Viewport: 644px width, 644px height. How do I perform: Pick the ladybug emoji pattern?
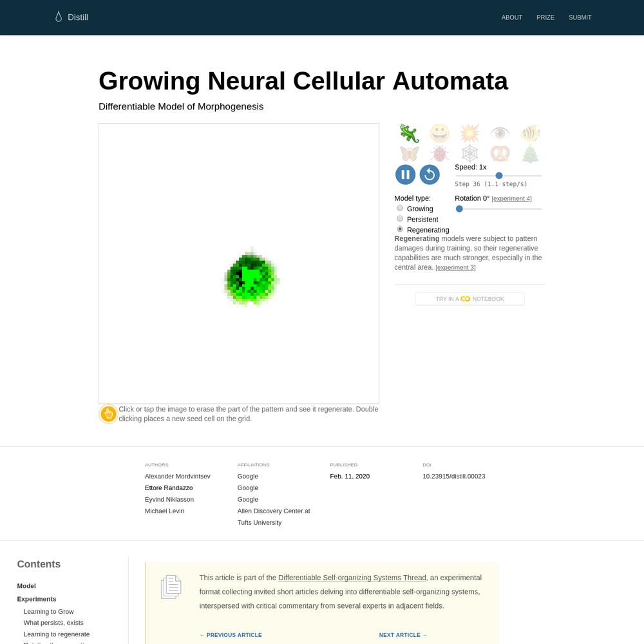[x=439, y=154]
